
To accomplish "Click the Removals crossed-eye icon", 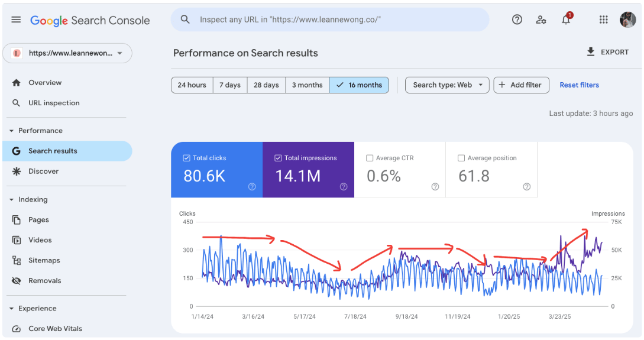I will 17,281.
